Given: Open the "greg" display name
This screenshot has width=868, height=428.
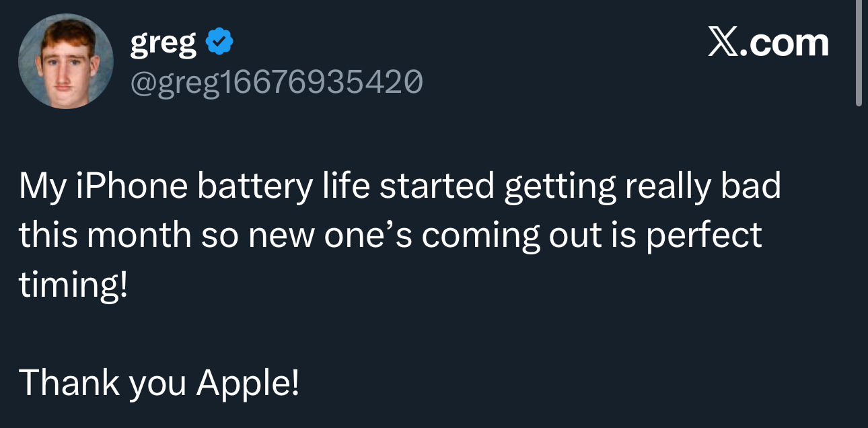Looking at the screenshot, I should 164,44.
